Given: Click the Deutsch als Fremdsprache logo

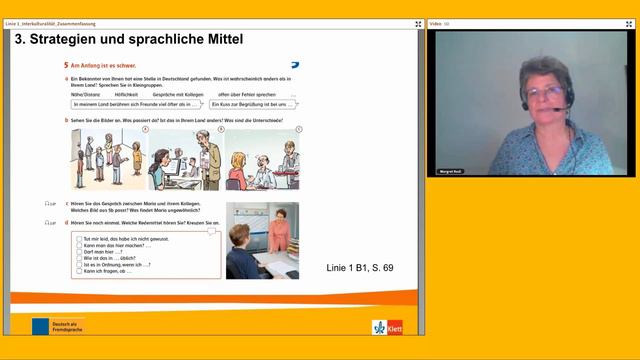Looking at the screenshot, I should coord(58,327).
